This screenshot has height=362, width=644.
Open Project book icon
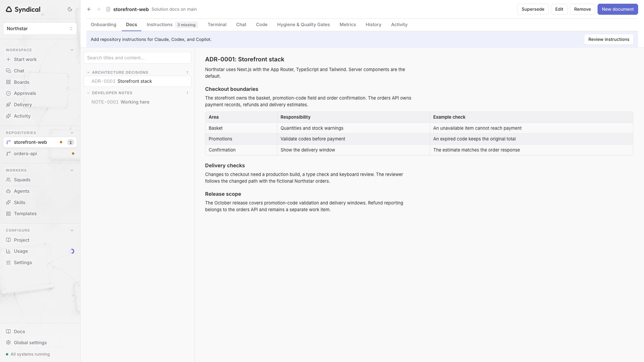(8, 240)
